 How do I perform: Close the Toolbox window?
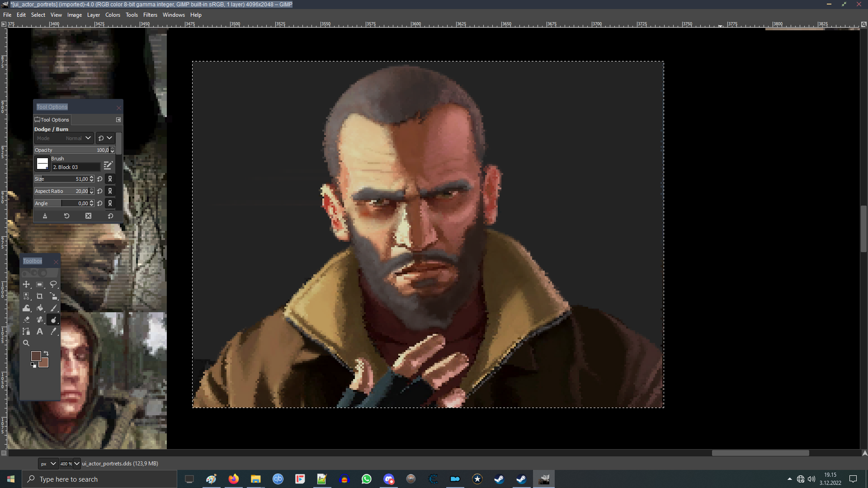(56, 262)
